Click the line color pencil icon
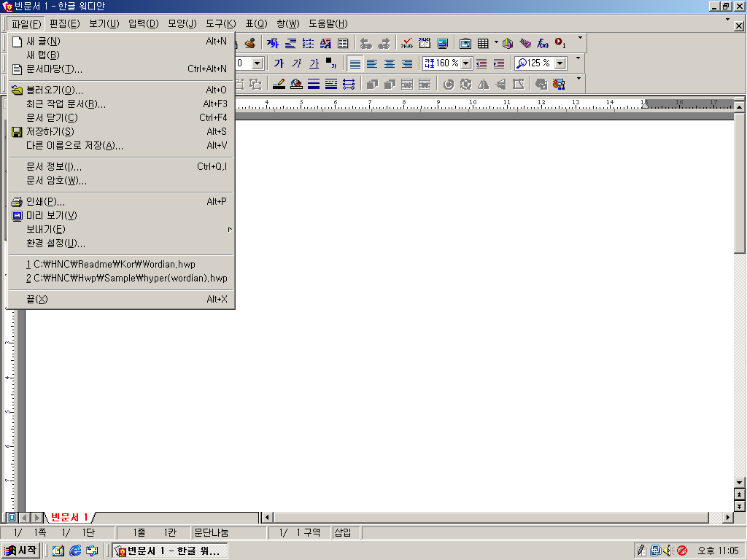The height and width of the screenshot is (560, 747). (279, 85)
